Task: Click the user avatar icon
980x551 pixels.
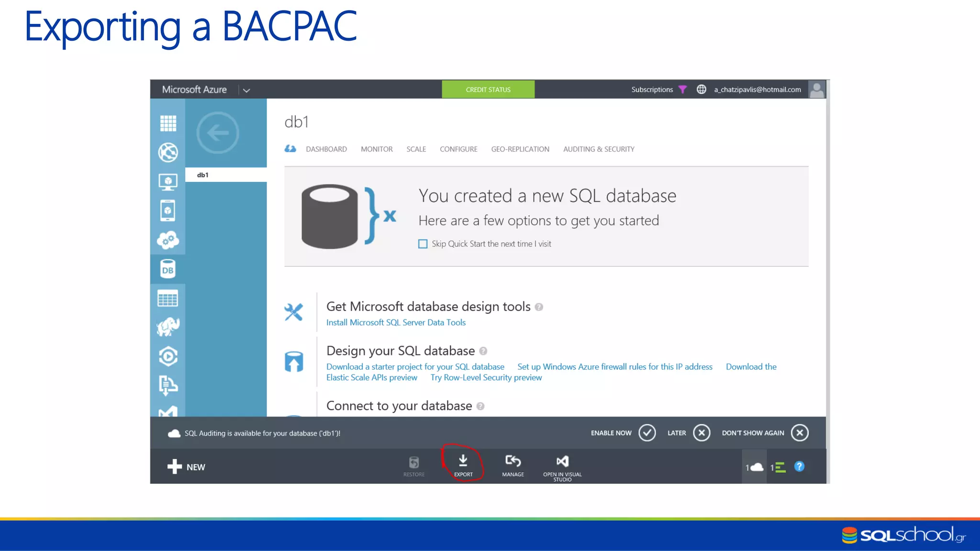Action: tap(817, 89)
